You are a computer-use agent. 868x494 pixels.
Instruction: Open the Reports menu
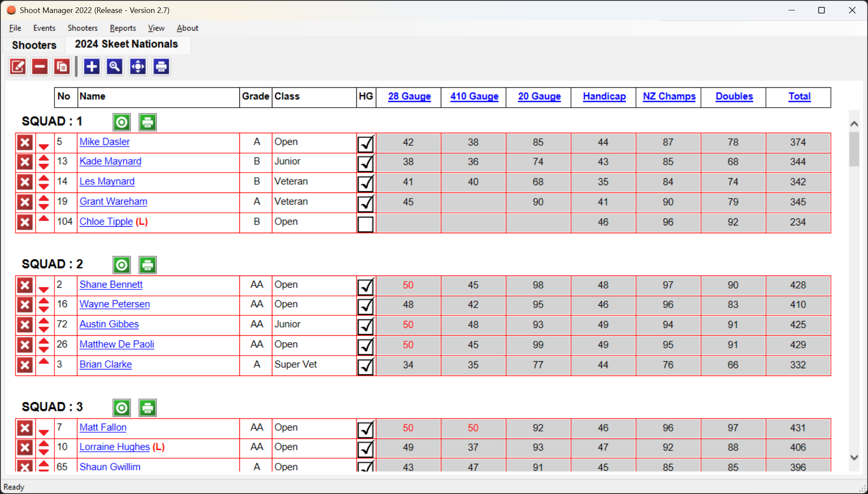pyautogui.click(x=123, y=28)
